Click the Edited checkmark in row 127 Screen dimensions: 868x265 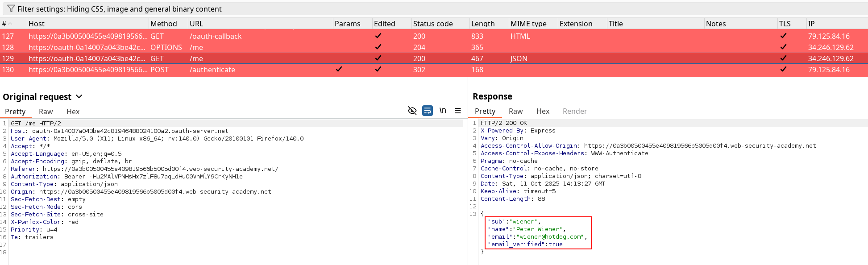378,36
